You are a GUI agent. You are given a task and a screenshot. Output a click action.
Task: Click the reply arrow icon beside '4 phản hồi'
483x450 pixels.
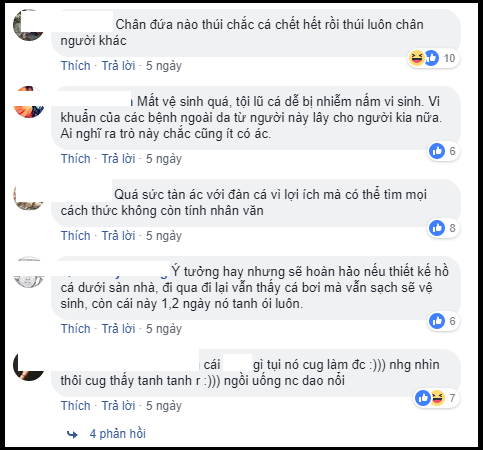[x=72, y=434]
